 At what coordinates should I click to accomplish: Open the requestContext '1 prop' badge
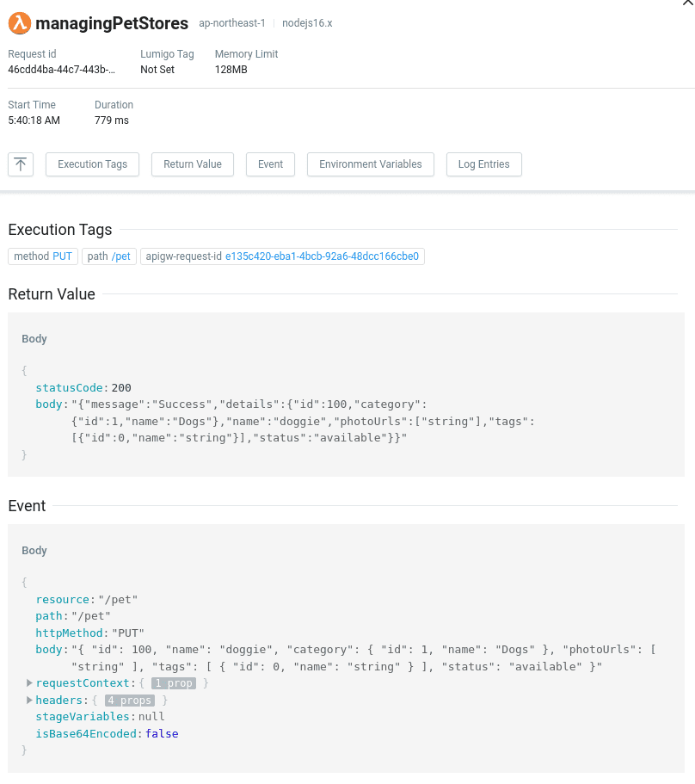point(174,682)
